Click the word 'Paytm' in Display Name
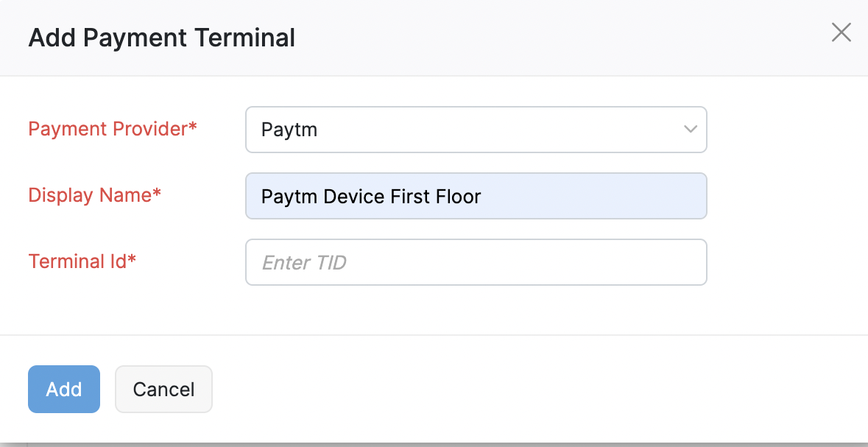 click(x=283, y=197)
